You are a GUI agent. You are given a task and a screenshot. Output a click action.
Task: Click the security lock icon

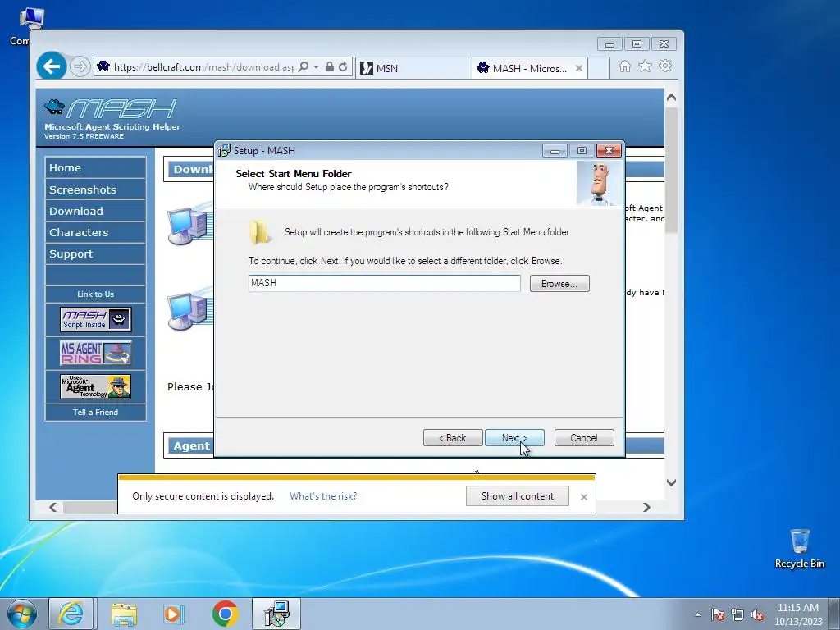330,66
